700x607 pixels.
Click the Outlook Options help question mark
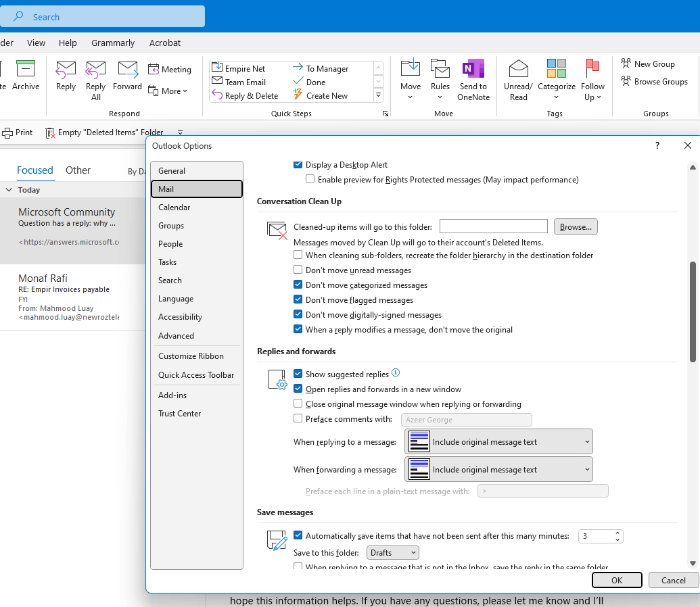657,145
